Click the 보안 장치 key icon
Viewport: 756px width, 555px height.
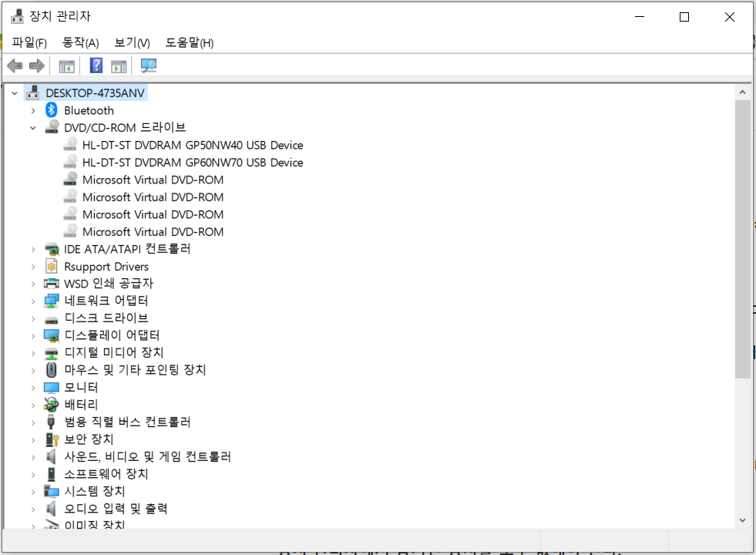click(x=52, y=439)
